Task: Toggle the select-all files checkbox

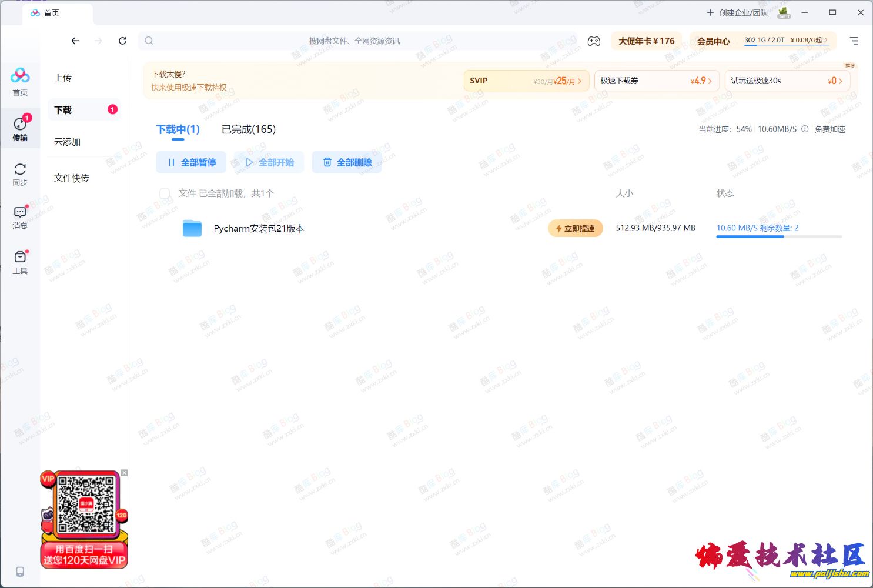Action: click(165, 193)
